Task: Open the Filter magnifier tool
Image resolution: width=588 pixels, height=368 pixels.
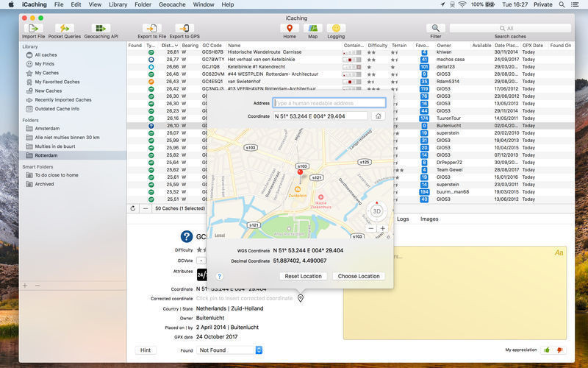Action: point(436,29)
